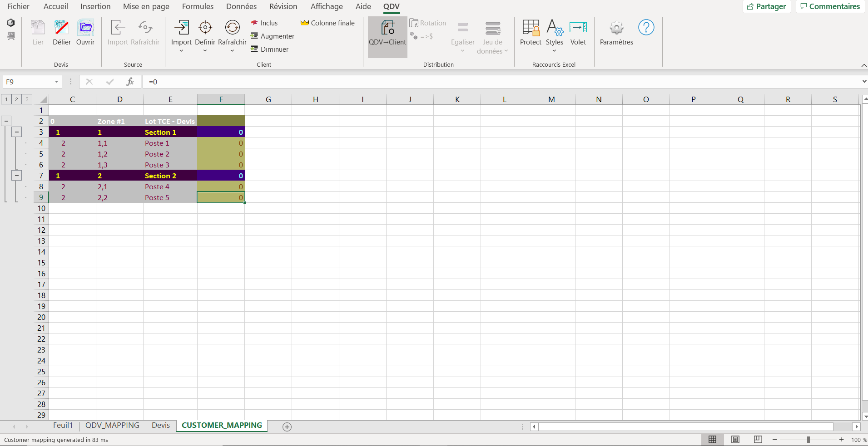
Task: Switch to Page Layout view
Action: coord(735,439)
